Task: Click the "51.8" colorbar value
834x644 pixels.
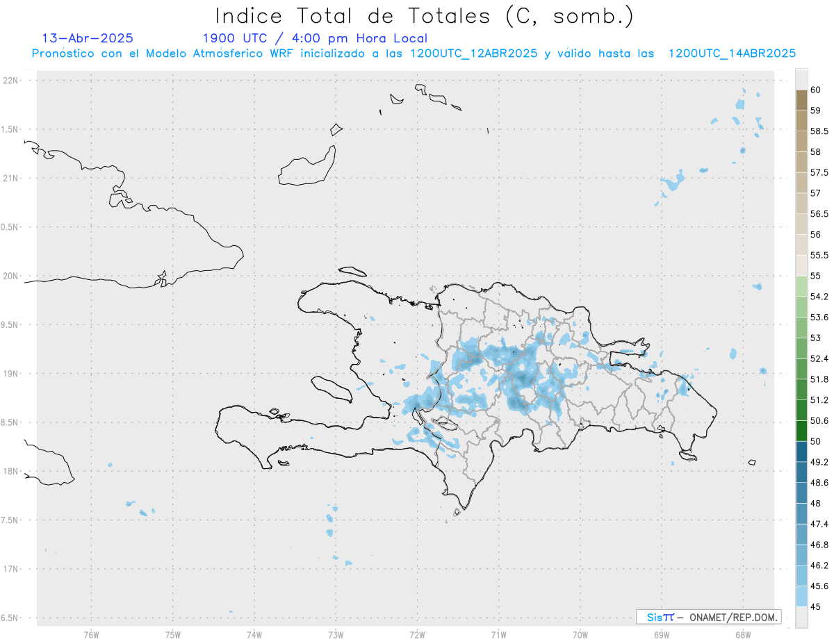Action: pos(819,379)
